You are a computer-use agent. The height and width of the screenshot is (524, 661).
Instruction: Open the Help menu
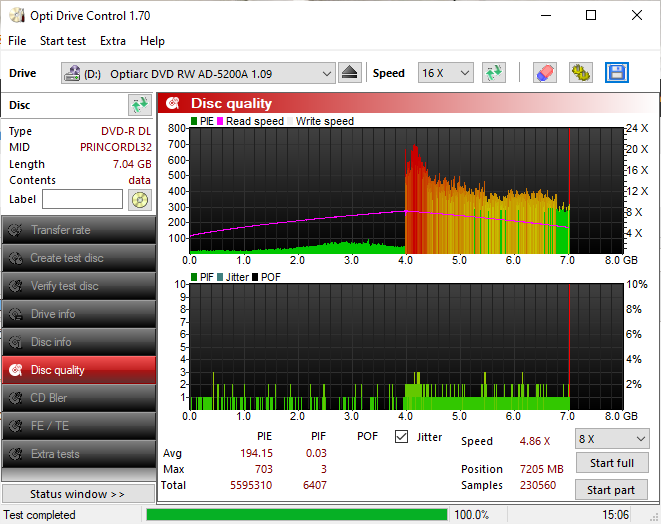click(152, 41)
